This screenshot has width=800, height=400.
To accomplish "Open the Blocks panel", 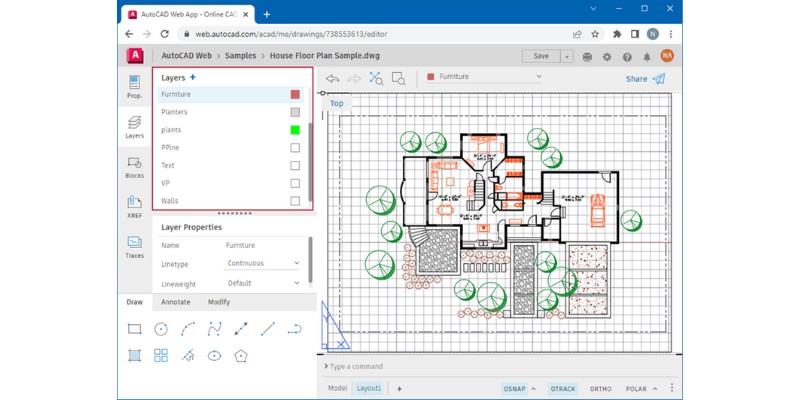I will pyautogui.click(x=135, y=167).
